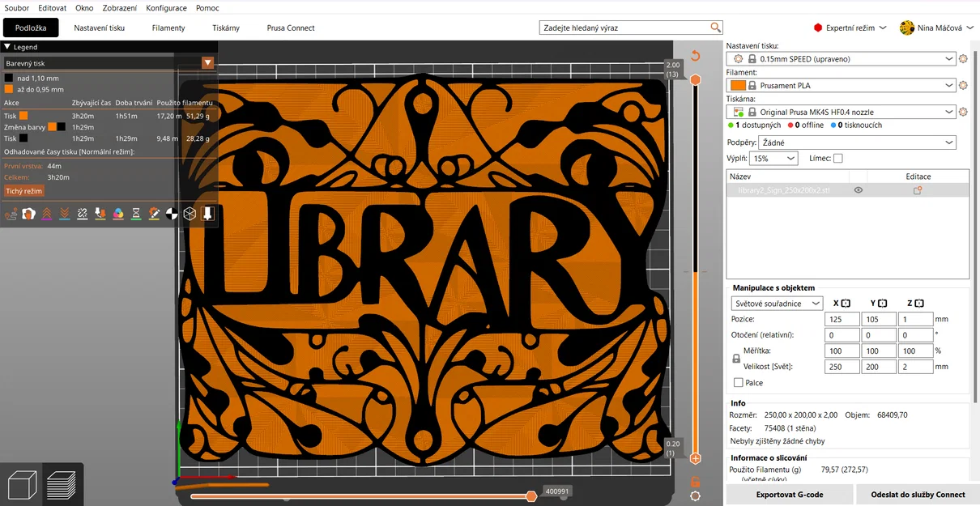Toggle shells wireframe cube icon
Viewport: 980px width, 506px height.
pos(190,214)
